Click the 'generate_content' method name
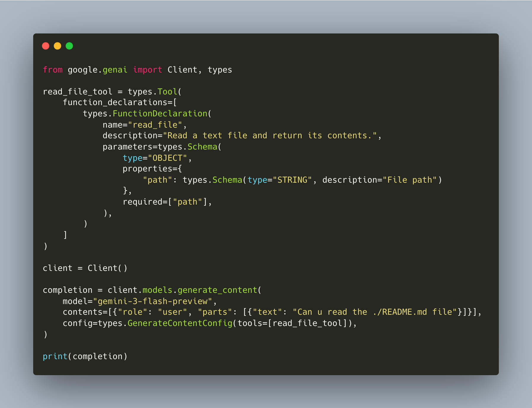This screenshot has width=532, height=408. 217,290
